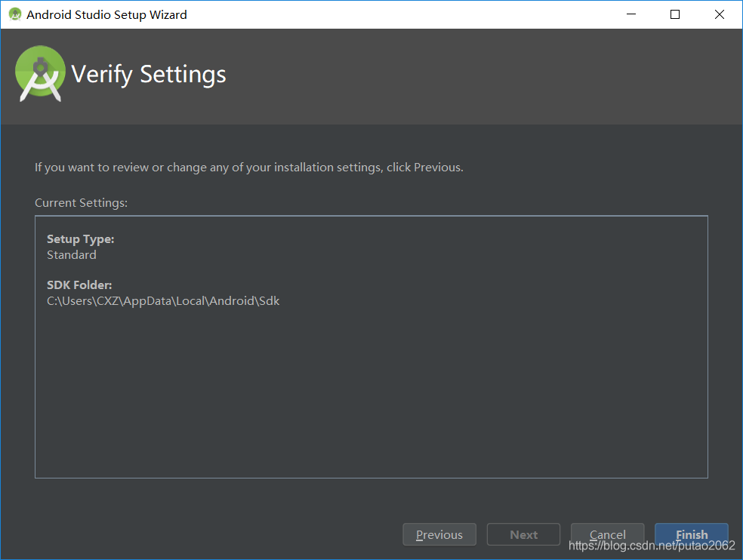Click the Finish button
Screen dimensions: 743x560
pos(692,534)
